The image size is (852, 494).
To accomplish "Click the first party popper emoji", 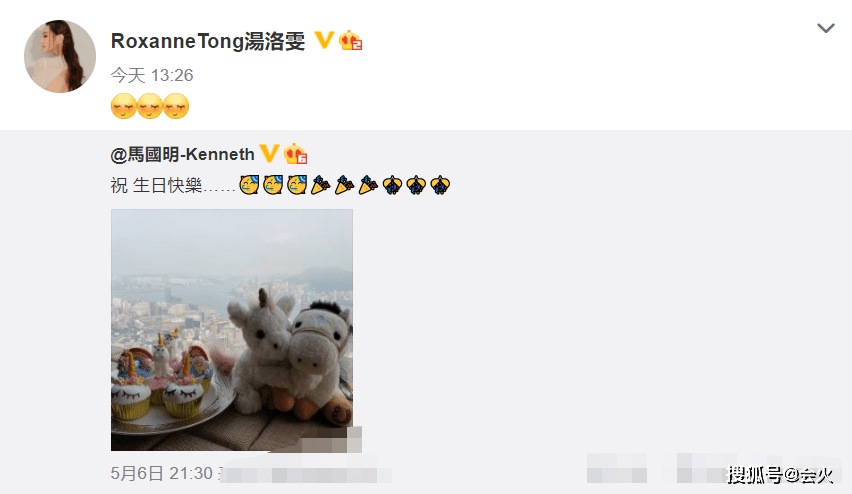I will pyautogui.click(x=321, y=185).
